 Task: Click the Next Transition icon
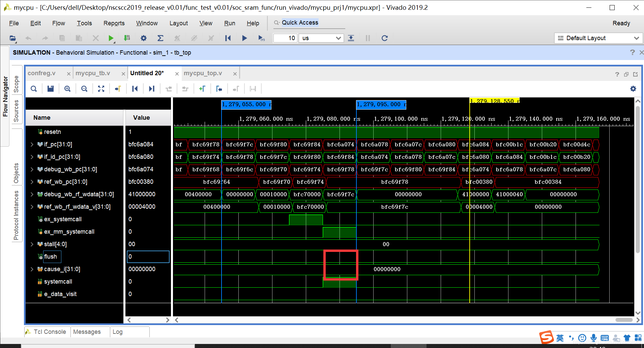pyautogui.click(x=185, y=89)
